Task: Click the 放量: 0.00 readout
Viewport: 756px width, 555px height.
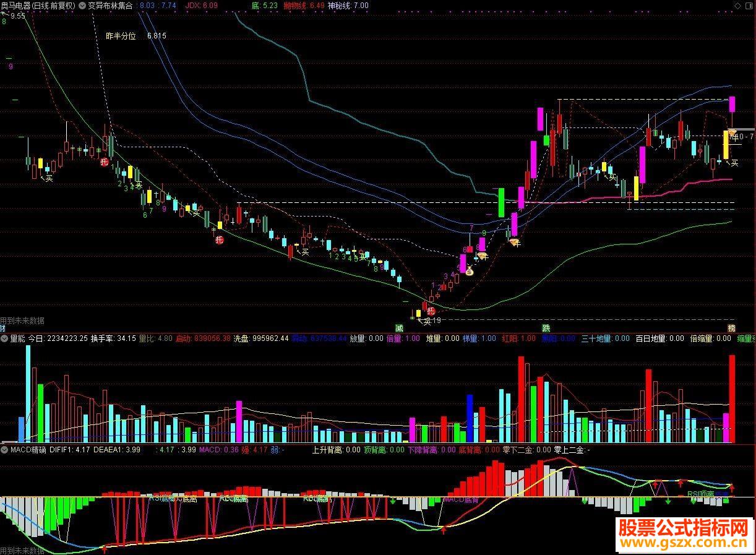Action: tap(366, 339)
